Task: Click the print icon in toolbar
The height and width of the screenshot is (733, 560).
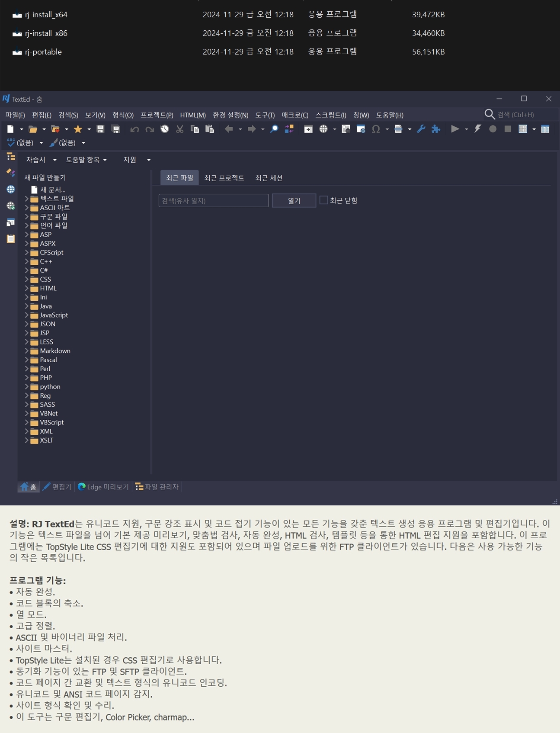Action: (x=398, y=129)
